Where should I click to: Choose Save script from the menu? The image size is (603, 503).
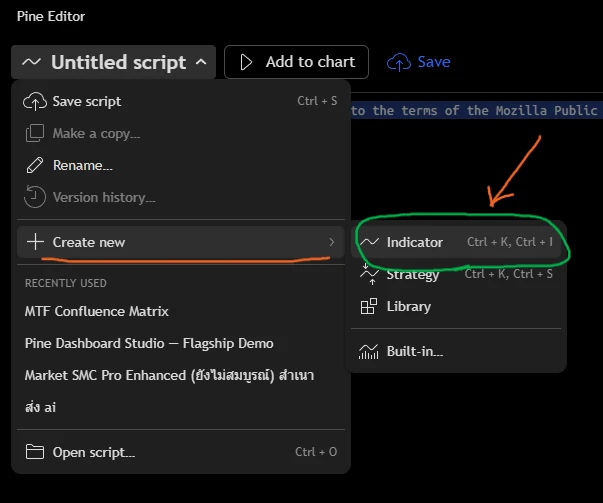coord(181,101)
